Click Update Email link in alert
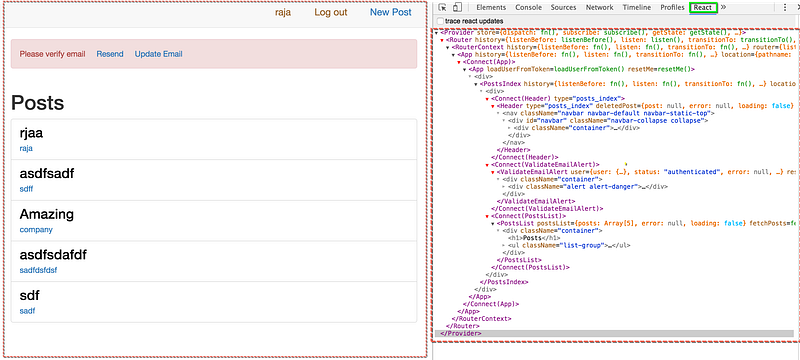Screen dimensions: 800x360 [x=159, y=54]
